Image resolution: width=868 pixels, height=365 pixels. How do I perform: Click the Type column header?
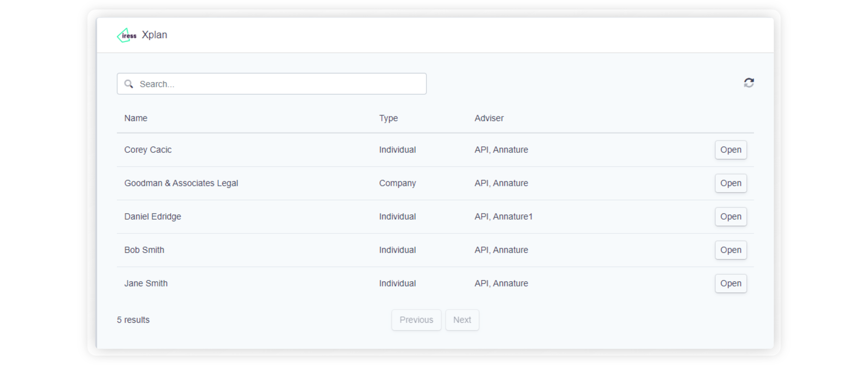coord(388,118)
